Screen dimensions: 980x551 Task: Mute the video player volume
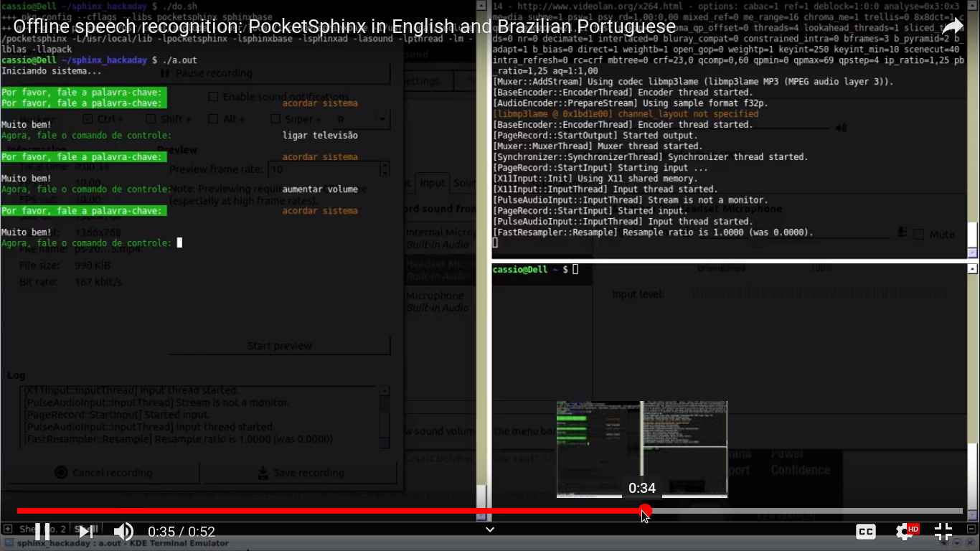(x=123, y=532)
